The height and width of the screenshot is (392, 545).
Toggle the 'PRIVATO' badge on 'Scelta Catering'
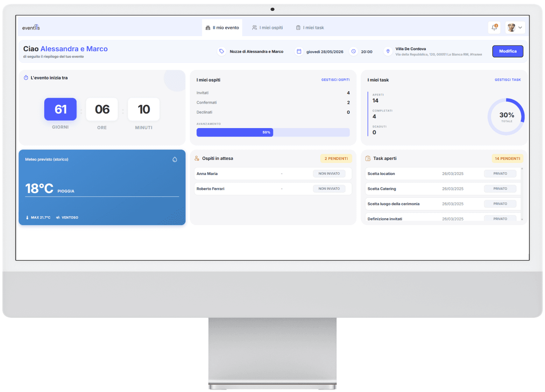coord(500,188)
